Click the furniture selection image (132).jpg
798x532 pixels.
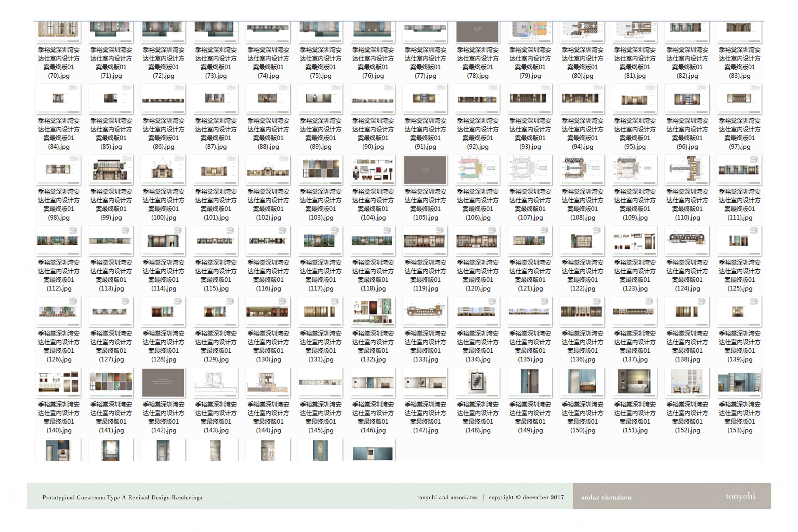coord(373,311)
